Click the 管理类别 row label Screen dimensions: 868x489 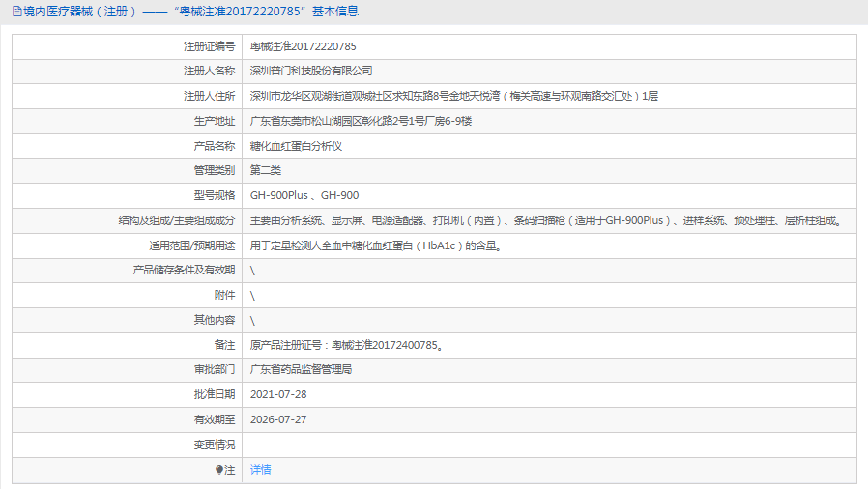pos(215,170)
